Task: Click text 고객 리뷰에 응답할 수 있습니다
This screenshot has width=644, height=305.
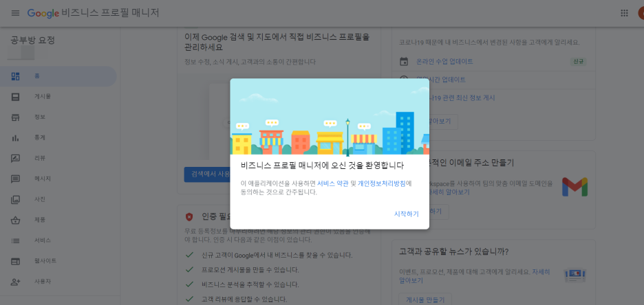Action: coord(244,299)
